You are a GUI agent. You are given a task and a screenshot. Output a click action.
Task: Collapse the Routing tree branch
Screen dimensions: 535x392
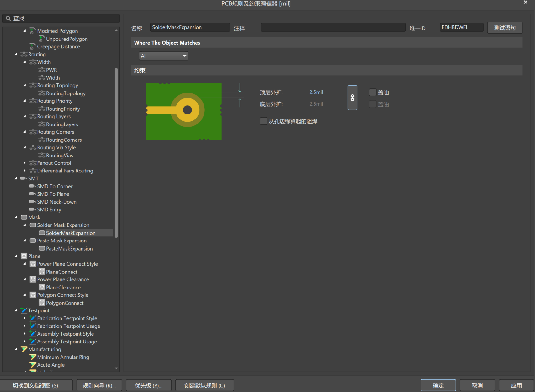[x=16, y=54]
